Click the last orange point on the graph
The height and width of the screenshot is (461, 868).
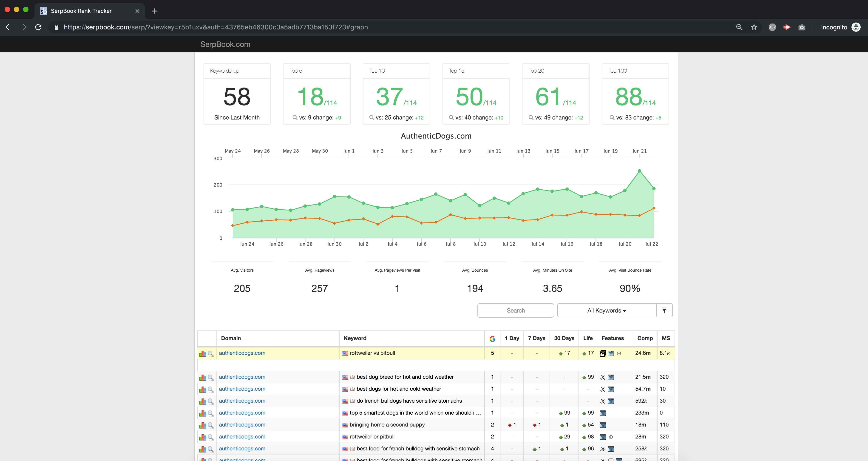pyautogui.click(x=654, y=208)
